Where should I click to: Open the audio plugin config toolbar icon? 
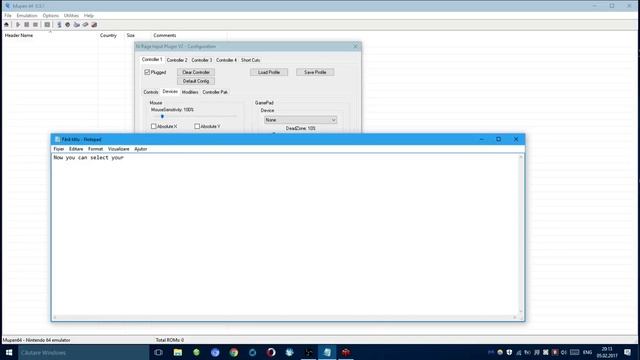tap(68, 24)
